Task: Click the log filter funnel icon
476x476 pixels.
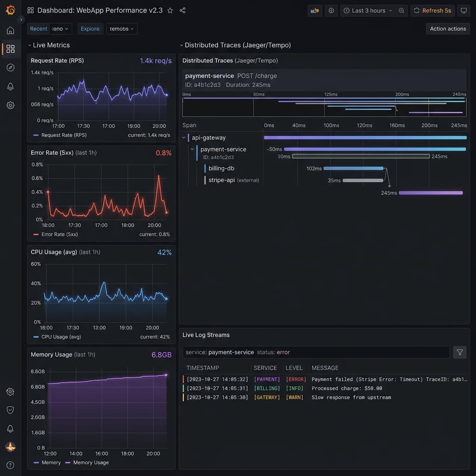Action: tap(460, 352)
